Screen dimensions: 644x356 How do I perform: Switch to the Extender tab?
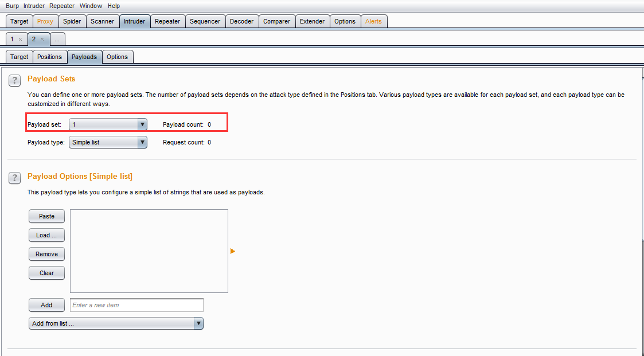pyautogui.click(x=312, y=21)
